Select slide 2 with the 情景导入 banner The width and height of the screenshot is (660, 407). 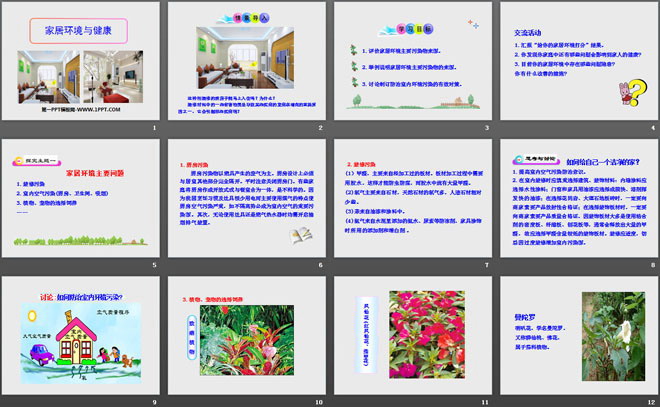coord(247,61)
